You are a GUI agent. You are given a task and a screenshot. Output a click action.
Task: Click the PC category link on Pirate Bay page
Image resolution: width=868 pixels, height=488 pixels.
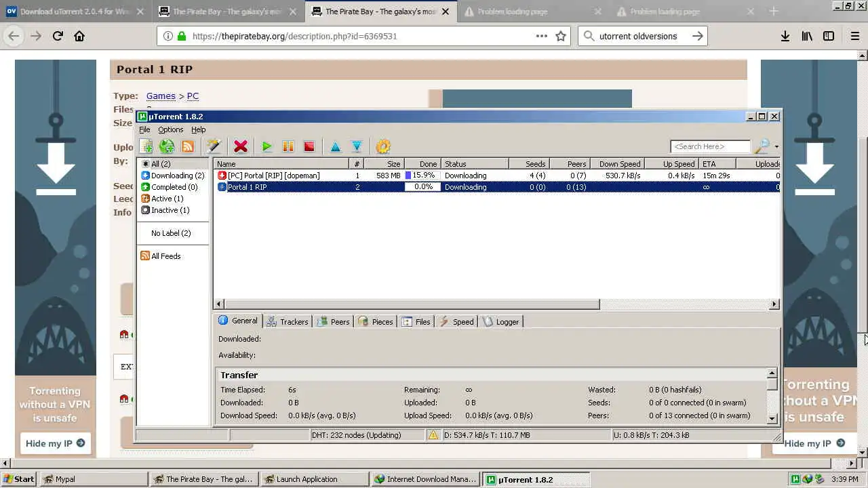(193, 96)
